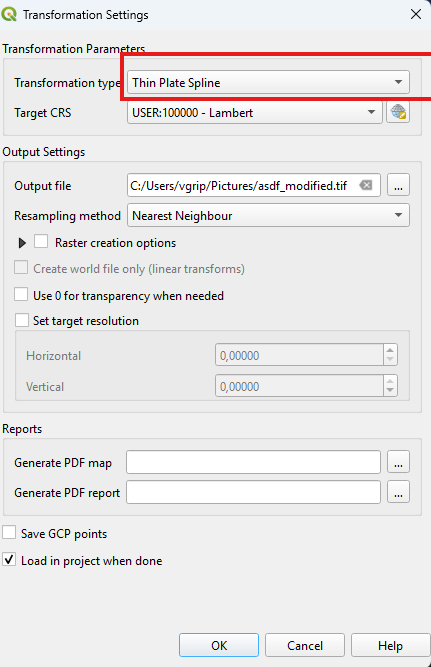Image resolution: width=431 pixels, height=667 pixels.
Task: Confirm settings with OK button
Action: 219,645
